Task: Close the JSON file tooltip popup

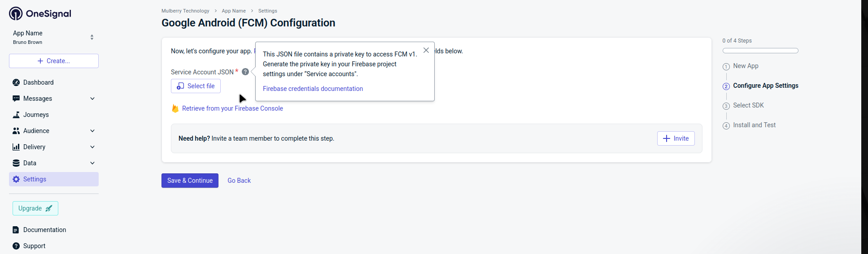Action: [x=426, y=51]
